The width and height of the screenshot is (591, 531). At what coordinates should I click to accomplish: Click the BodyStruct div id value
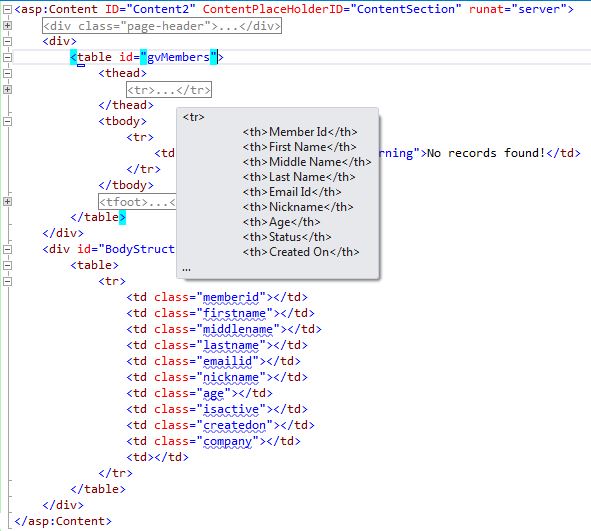pyautogui.click(x=140, y=249)
